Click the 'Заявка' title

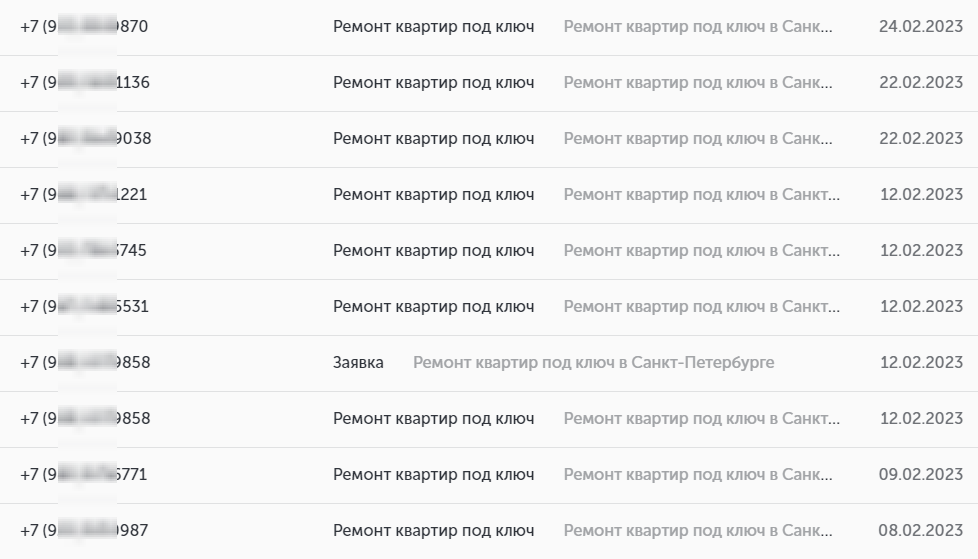358,363
